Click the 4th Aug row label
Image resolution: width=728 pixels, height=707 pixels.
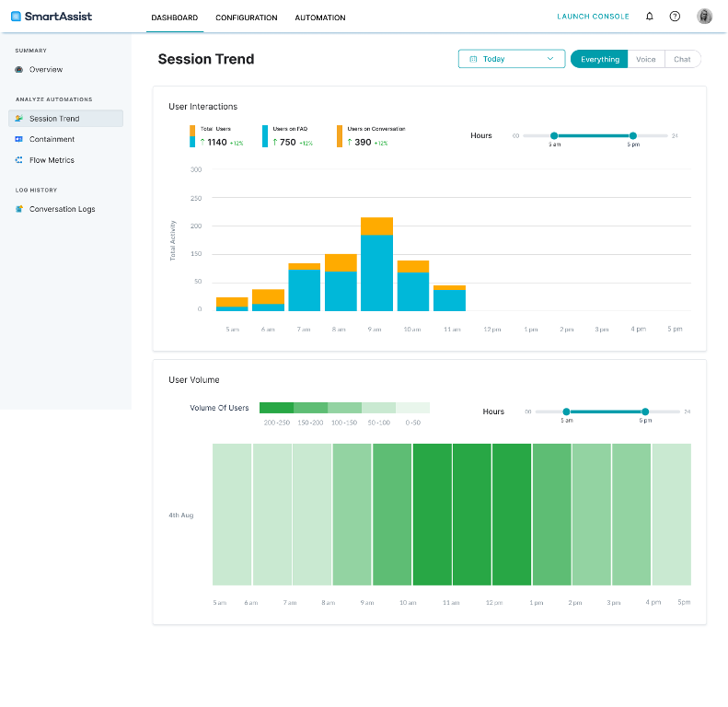pos(181,516)
